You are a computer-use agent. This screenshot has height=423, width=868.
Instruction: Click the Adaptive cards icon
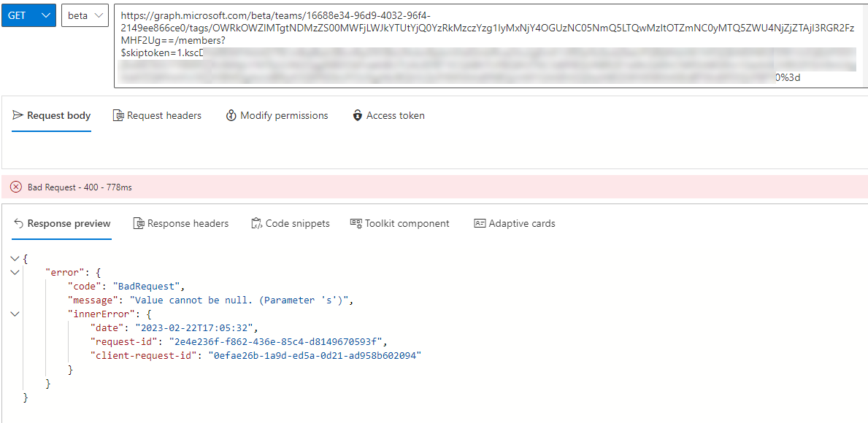coord(482,224)
